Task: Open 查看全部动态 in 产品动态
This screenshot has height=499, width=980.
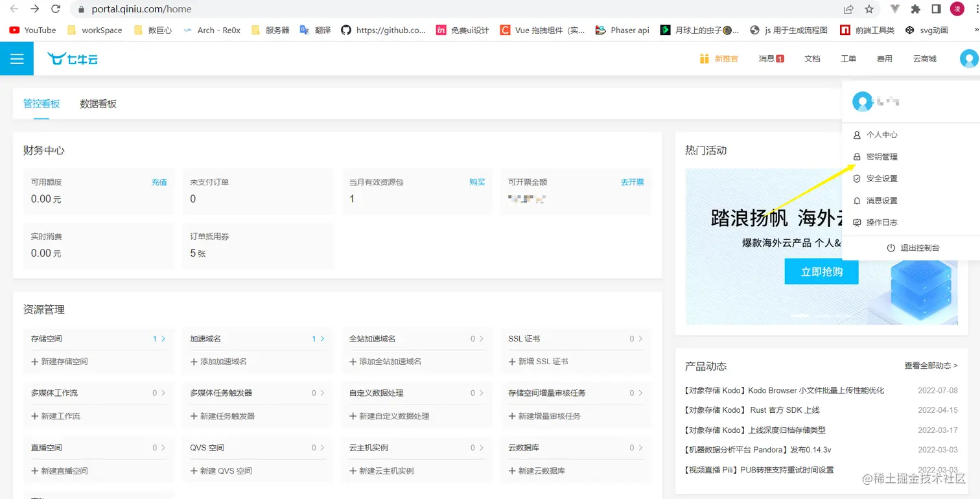Action: click(x=931, y=366)
